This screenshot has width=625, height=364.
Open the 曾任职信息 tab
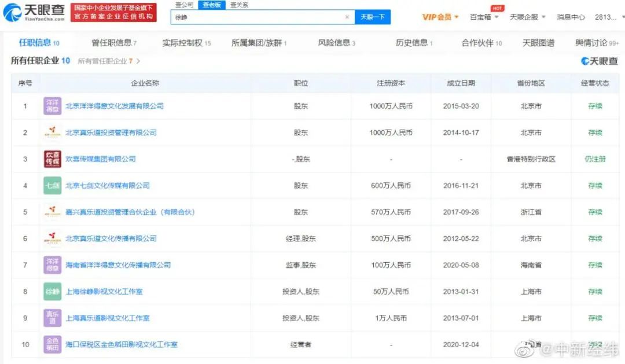113,43
